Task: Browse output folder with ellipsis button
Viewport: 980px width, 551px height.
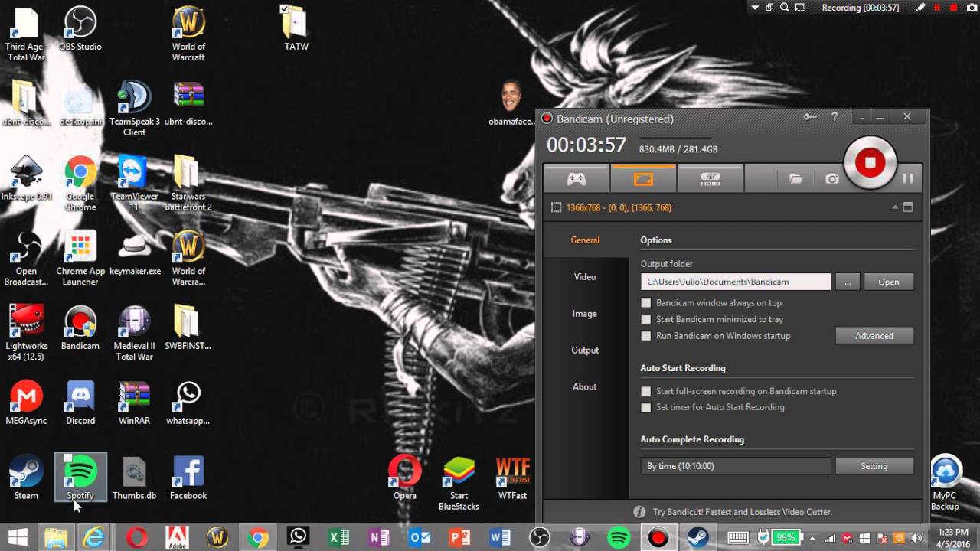Action: [x=848, y=282]
